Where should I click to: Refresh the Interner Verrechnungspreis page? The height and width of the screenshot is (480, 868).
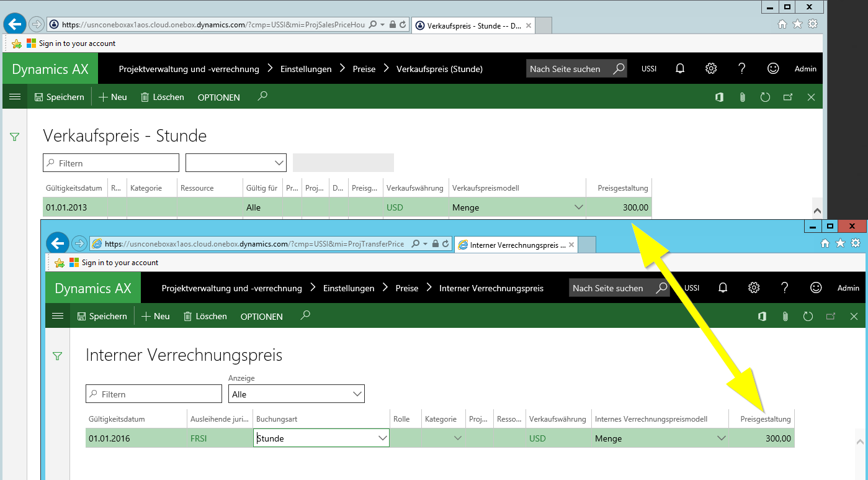pyautogui.click(x=808, y=317)
